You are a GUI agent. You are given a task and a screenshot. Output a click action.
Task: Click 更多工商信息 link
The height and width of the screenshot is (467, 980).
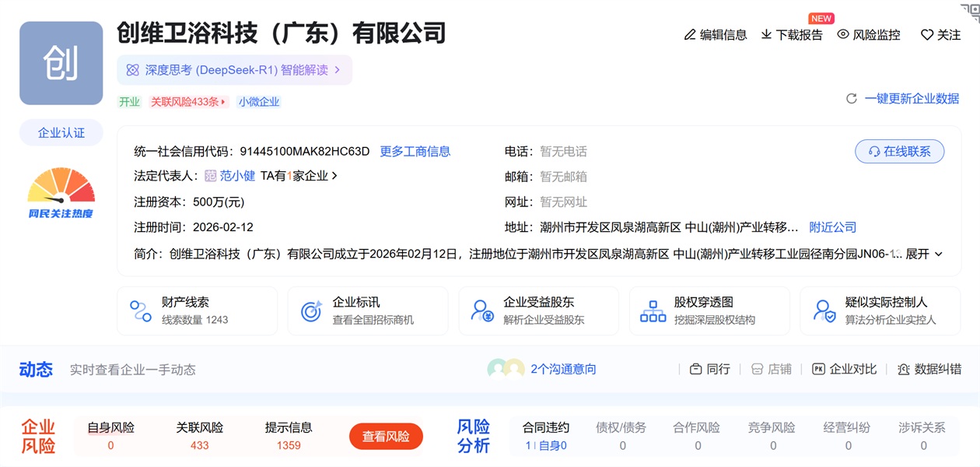click(x=415, y=152)
